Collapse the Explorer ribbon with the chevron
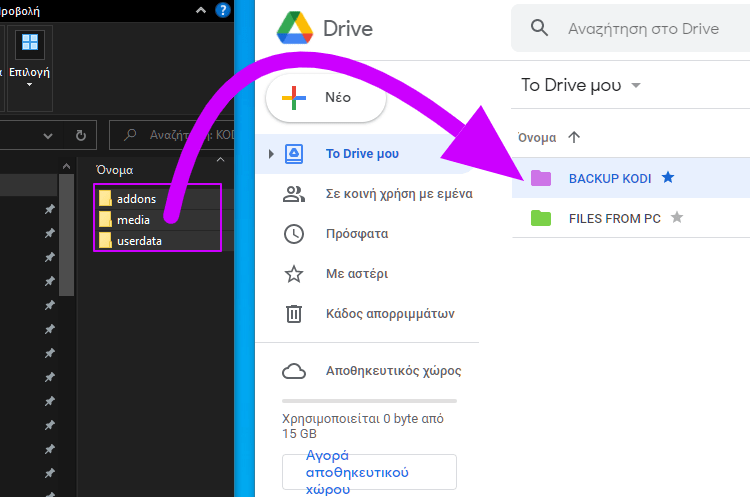The width and height of the screenshot is (750, 497). click(201, 10)
